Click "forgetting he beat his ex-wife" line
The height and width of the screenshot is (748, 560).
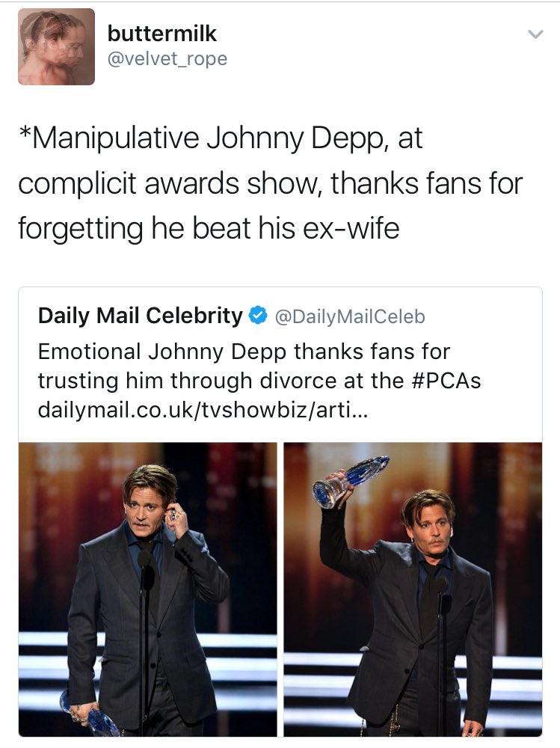209,227
